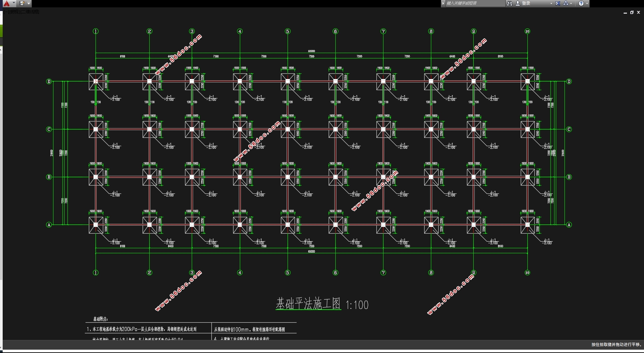
Task: Open the [-] viewport controls menu
Action: click(7, 12)
